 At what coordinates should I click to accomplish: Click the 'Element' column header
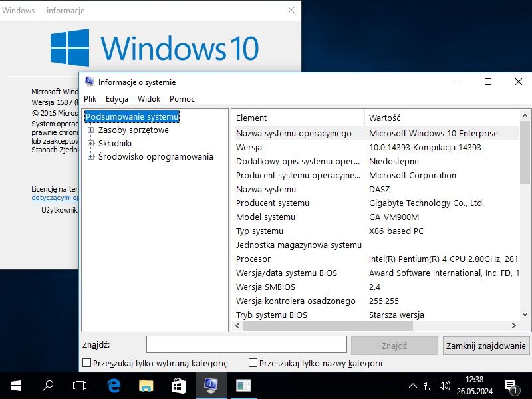coord(299,118)
